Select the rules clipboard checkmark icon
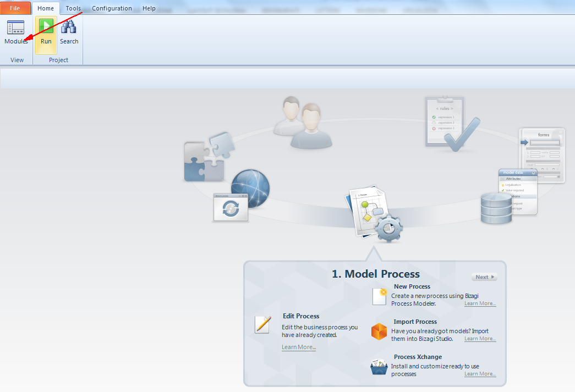575x392 pixels. coord(452,124)
